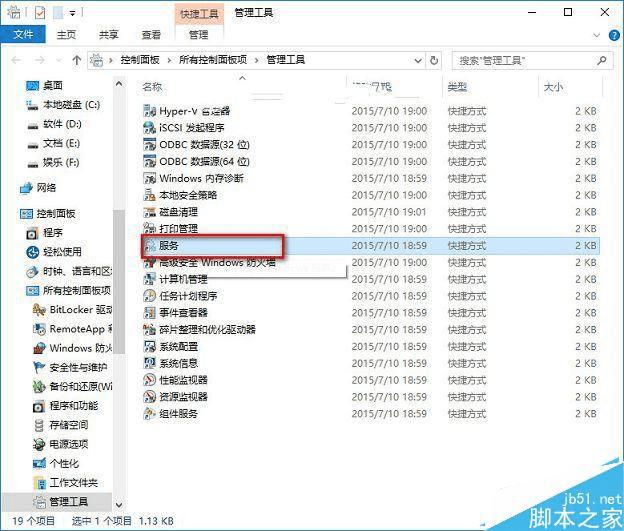Click the 系统配置 icon
Screen dimensions: 624x531
149,346
